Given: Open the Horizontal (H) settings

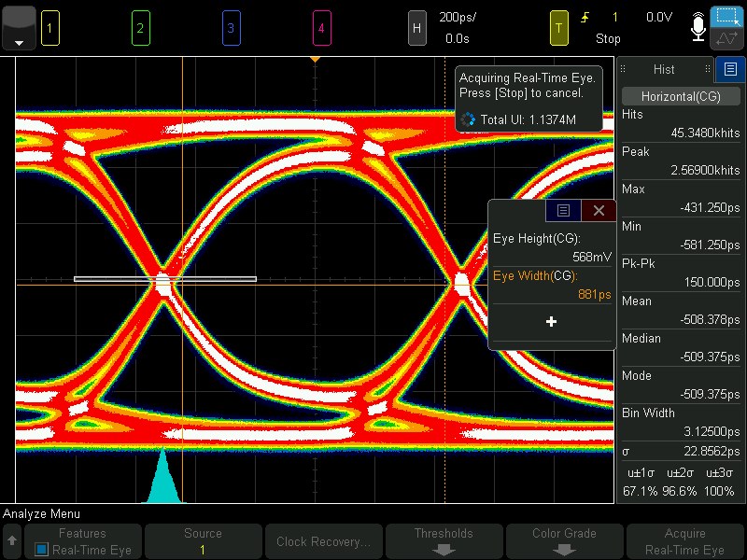Looking at the screenshot, I should (x=416, y=28).
